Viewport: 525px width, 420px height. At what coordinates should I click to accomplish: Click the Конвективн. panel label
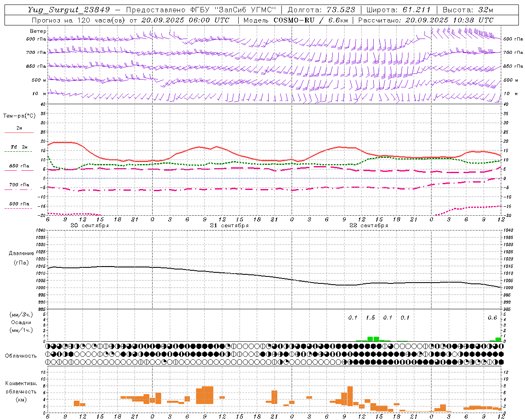pos(21,383)
